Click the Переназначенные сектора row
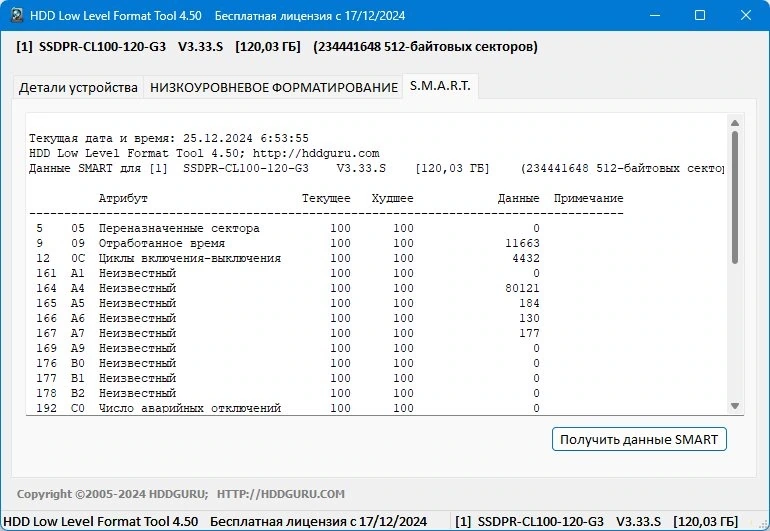770x531 pixels. pos(287,228)
